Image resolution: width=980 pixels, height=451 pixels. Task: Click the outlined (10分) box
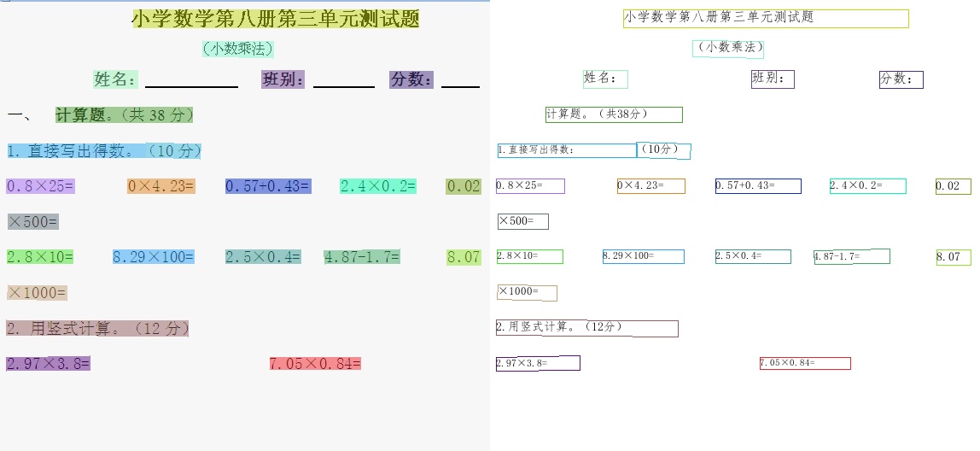tap(663, 150)
